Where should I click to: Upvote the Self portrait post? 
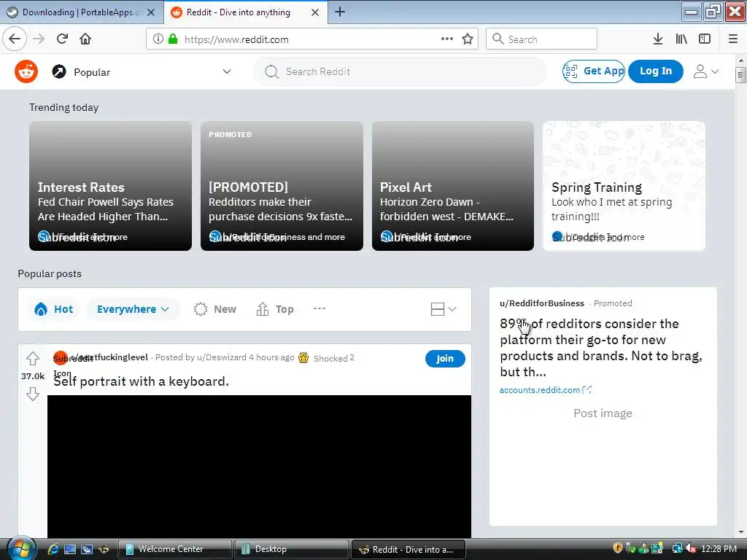tap(33, 358)
